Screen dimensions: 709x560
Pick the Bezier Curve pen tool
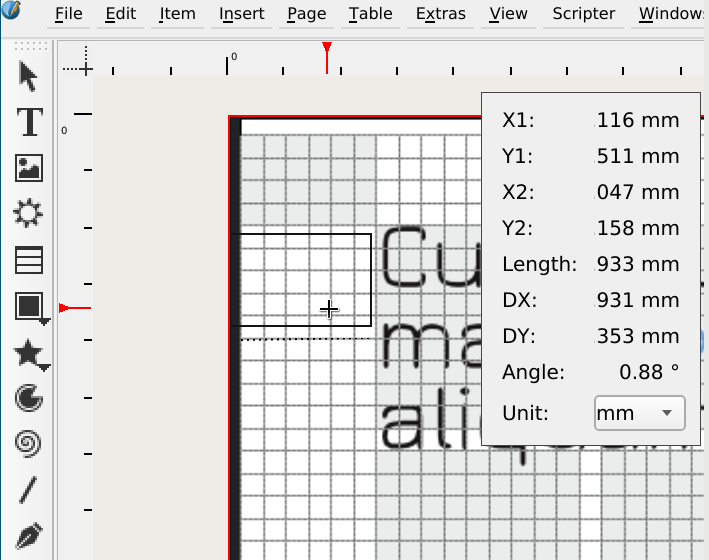coord(29,536)
